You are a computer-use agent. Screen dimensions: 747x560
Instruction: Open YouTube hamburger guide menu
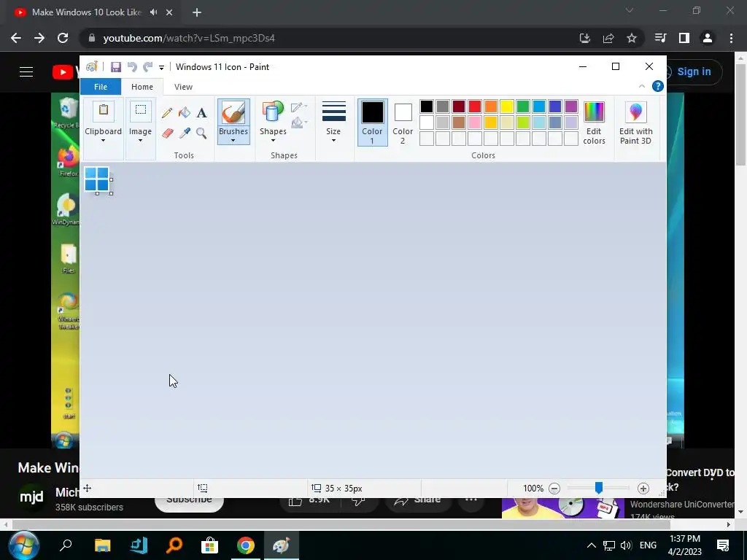26,71
